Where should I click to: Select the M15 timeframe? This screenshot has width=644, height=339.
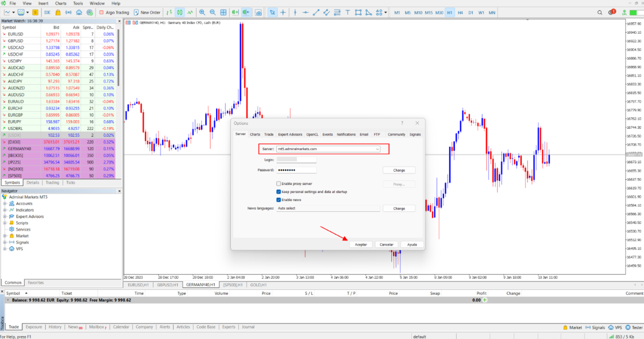click(x=429, y=13)
